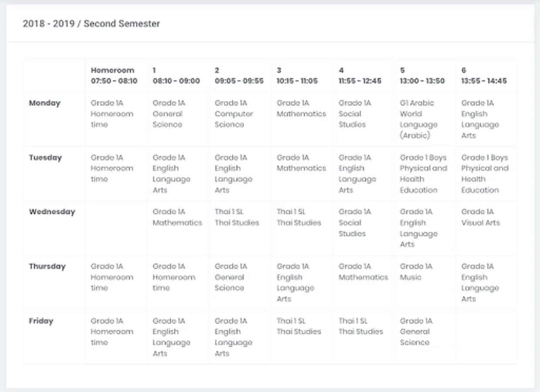Select Wednesday's Visual Arts class
Viewport: 540px width, 392px height.
(x=480, y=217)
